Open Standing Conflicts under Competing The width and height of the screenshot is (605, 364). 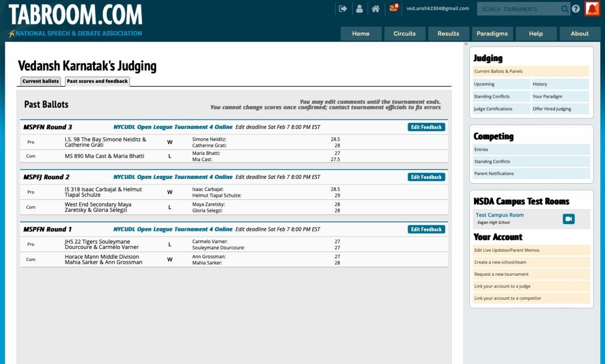click(x=531, y=161)
